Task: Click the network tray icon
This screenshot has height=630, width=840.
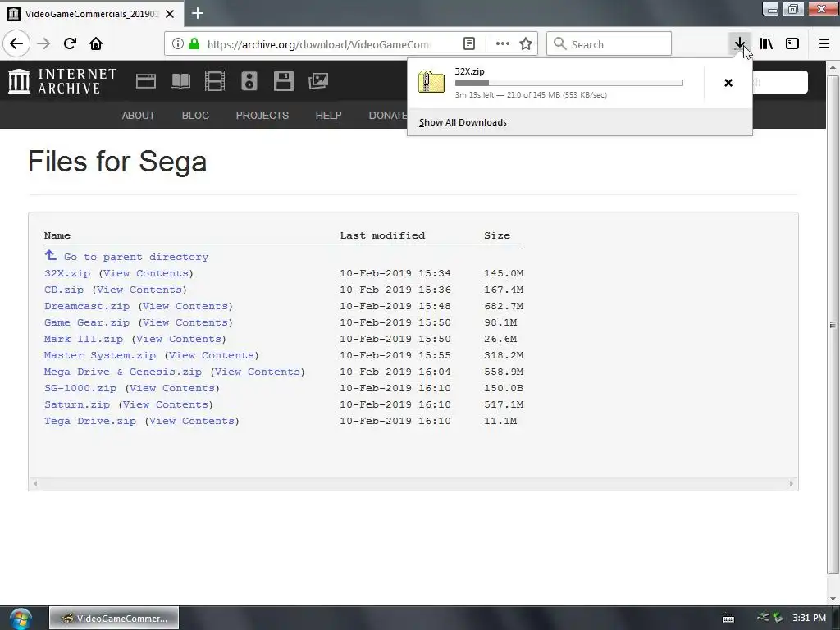Action: 764,618
